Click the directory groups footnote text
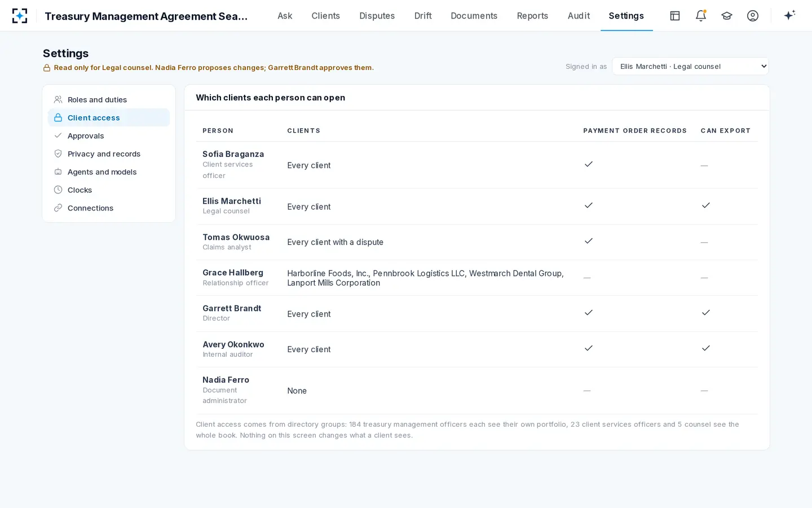The width and height of the screenshot is (812, 508). pyautogui.click(x=467, y=430)
